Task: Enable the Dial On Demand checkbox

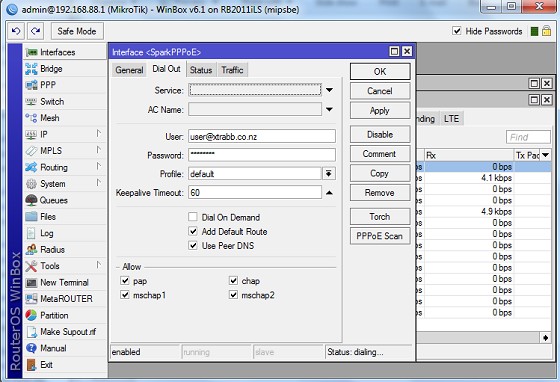Action: click(x=193, y=217)
